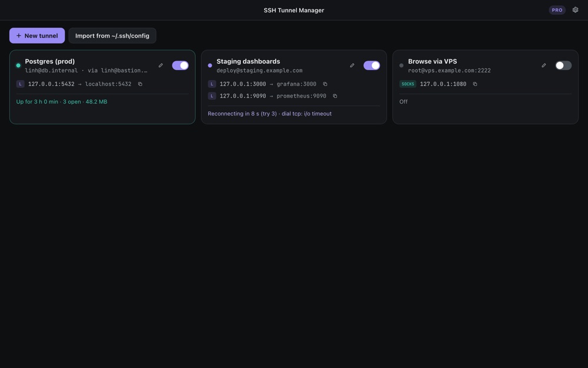This screenshot has width=588, height=368.
Task: Copy the 127.0.0.1:5432 forward address
Action: click(x=141, y=84)
